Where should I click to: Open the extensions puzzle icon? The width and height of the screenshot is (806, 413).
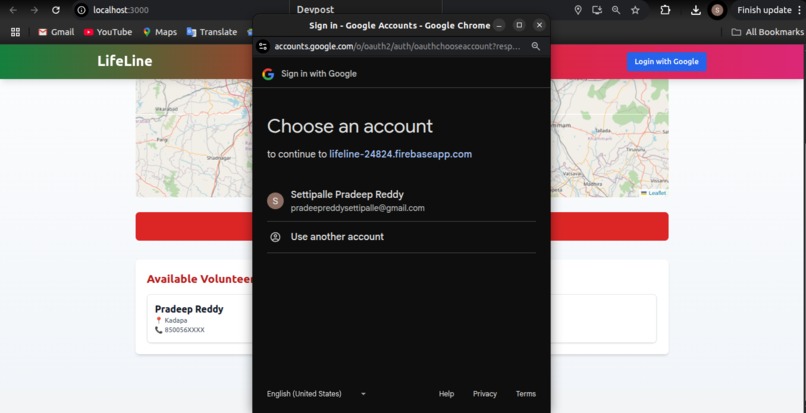point(665,10)
